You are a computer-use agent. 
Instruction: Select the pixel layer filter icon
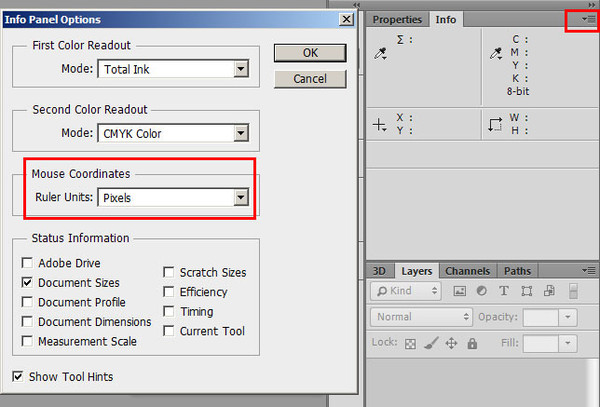tap(460, 291)
